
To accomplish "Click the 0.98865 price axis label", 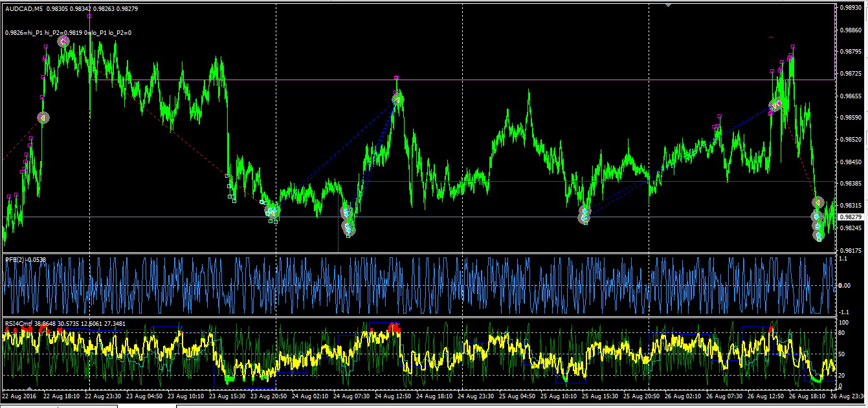I will point(850,30).
